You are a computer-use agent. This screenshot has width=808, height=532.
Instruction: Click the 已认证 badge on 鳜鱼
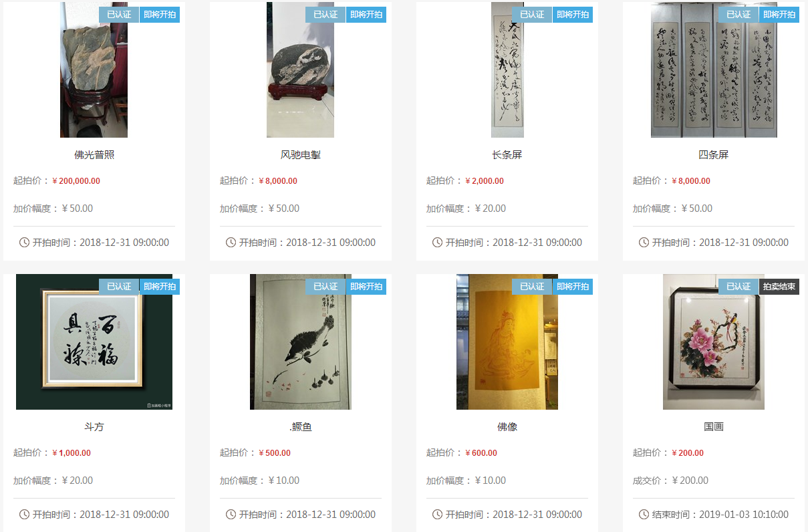point(325,287)
